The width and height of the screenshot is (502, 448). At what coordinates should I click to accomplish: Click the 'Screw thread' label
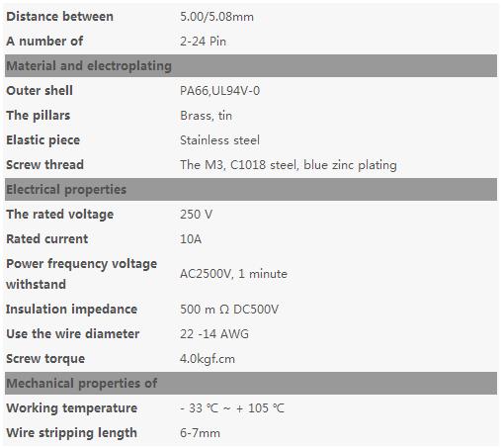(45, 165)
